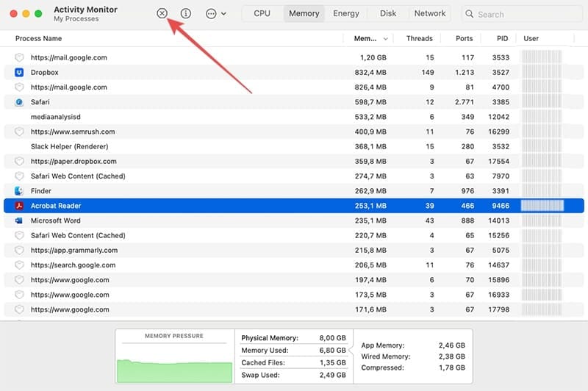The height and width of the screenshot is (391, 588).
Task: Click the Wired Memory 2,38 GB value
Action: (452, 356)
